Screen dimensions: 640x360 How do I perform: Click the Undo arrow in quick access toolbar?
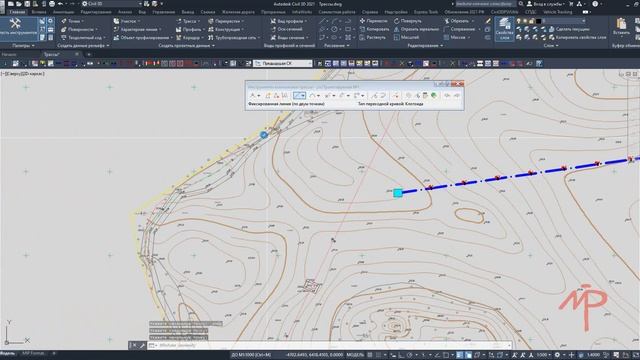[60, 4]
